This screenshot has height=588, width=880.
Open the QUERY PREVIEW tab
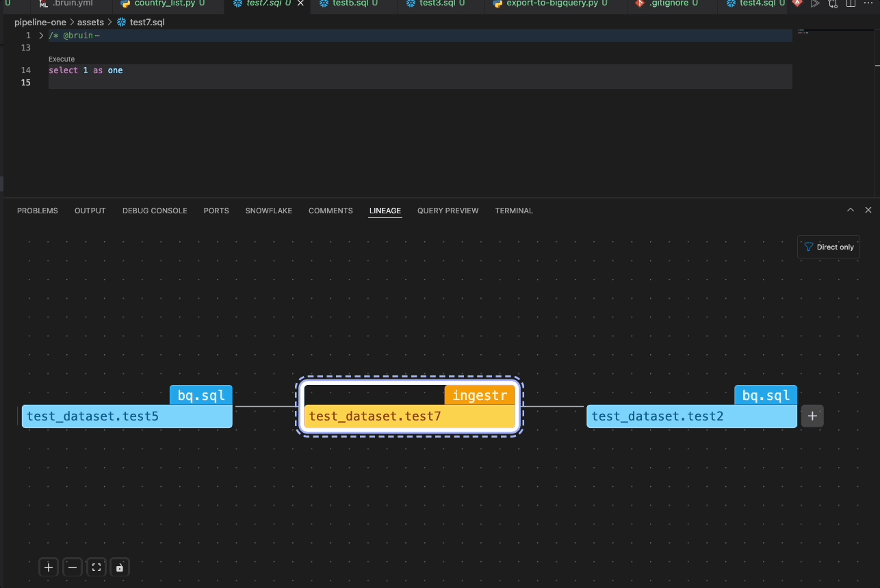tap(448, 211)
